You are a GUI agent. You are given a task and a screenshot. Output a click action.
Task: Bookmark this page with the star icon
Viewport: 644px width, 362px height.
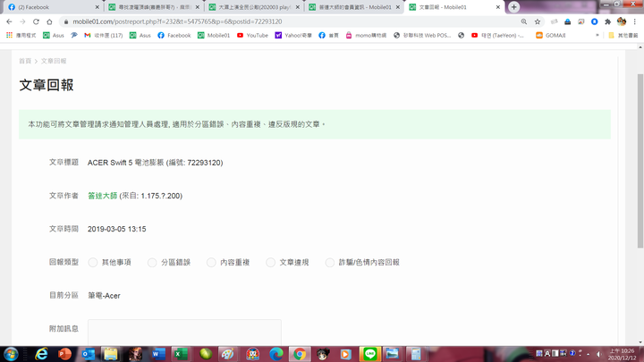coord(538,21)
